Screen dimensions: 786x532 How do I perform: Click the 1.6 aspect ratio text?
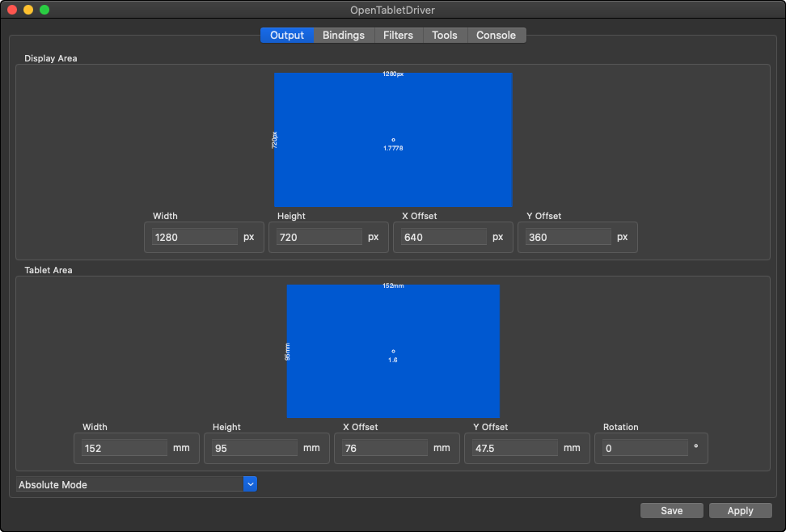pos(393,360)
